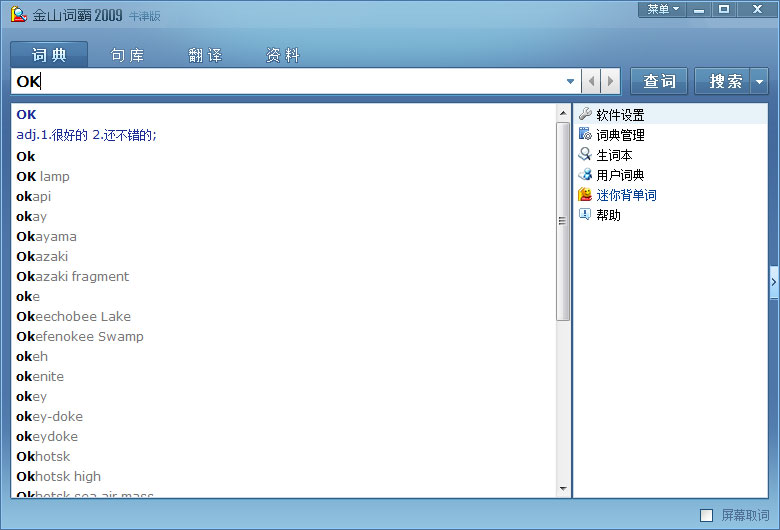Viewport: 780px width, 530px height.
Task: Toggle the 屏幕取词 checkbox
Action: [x=706, y=515]
